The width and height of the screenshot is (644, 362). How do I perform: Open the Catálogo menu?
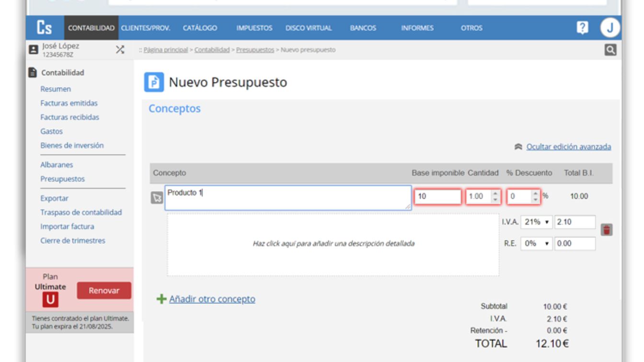[x=200, y=29]
